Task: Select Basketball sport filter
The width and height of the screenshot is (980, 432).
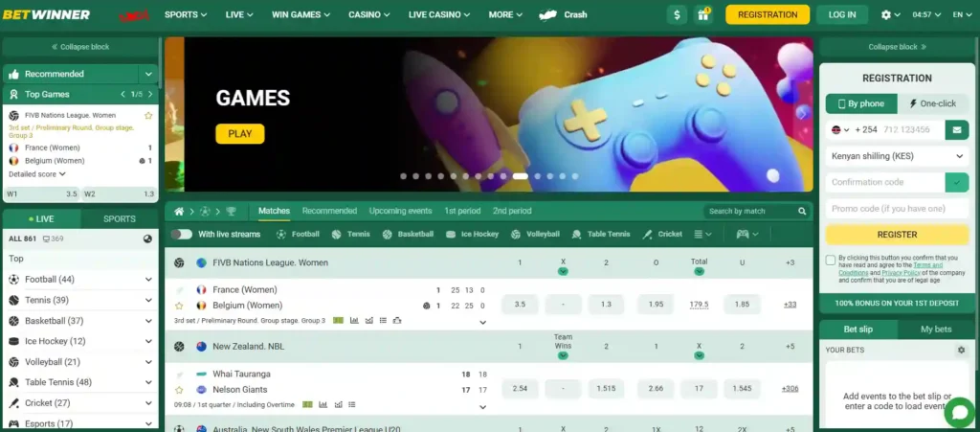Action: (x=408, y=234)
